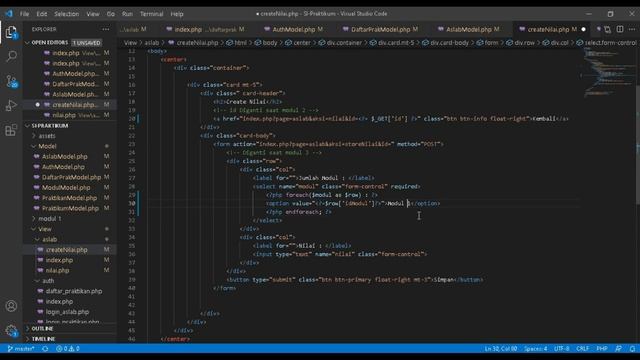Screen dimensions: 640x360
Task: Open the Help menu
Action: [177, 14]
